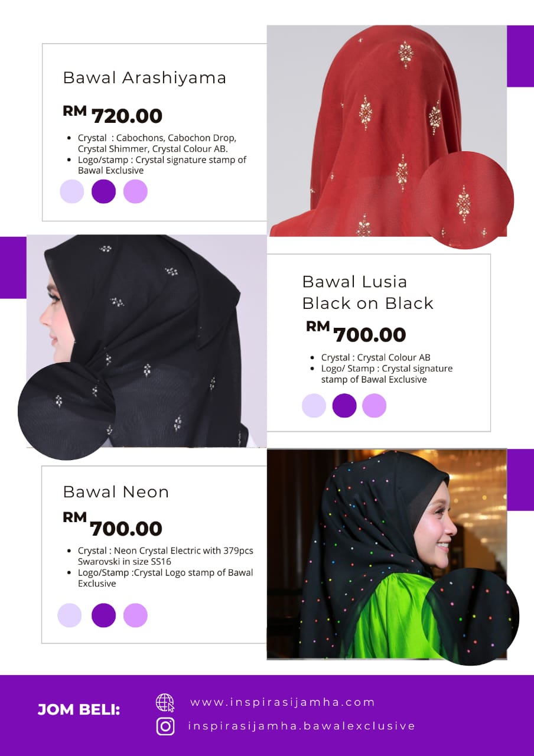Click the Bawal Arashiyama title
The width and height of the screenshot is (534, 756).
(x=145, y=78)
